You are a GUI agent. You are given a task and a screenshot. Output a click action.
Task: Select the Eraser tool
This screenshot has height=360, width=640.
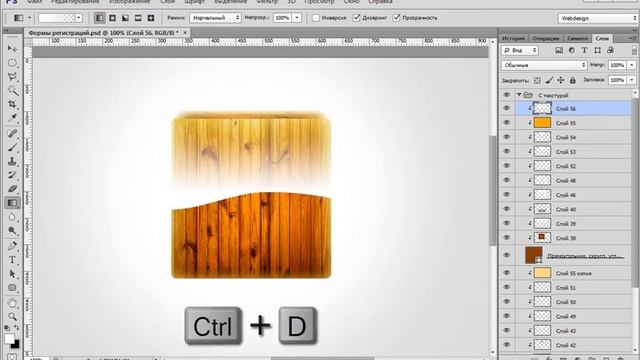click(x=12, y=189)
